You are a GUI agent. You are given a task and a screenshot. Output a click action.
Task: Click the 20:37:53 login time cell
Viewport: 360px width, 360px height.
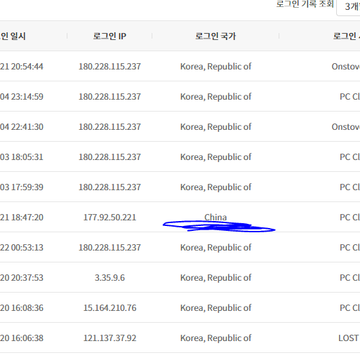pyautogui.click(x=21, y=278)
